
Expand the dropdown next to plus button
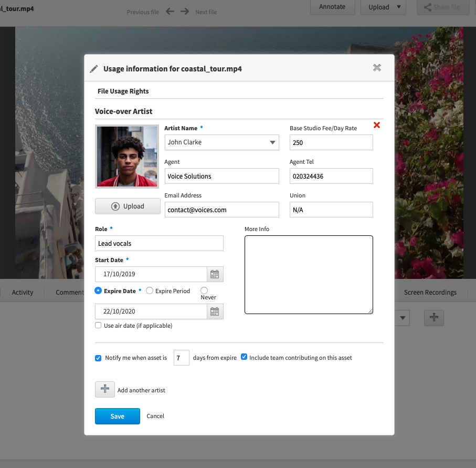click(x=403, y=318)
